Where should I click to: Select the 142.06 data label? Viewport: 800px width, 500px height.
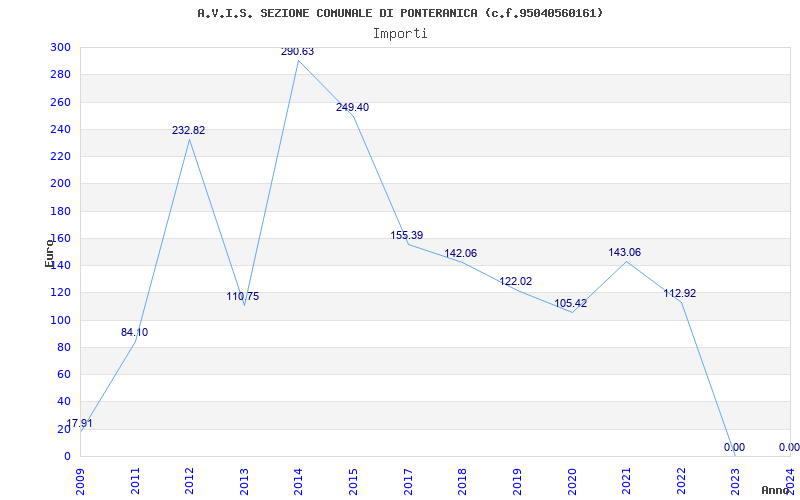click(x=460, y=254)
